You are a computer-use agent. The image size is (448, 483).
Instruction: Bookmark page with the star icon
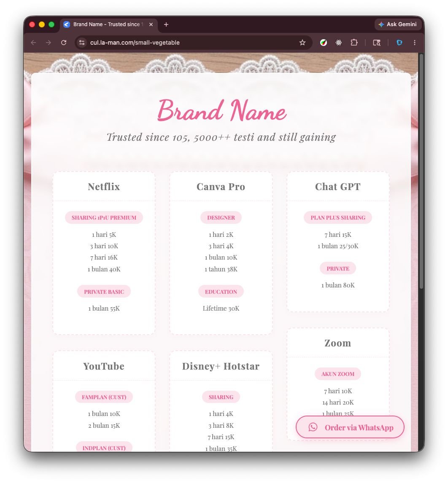[302, 43]
